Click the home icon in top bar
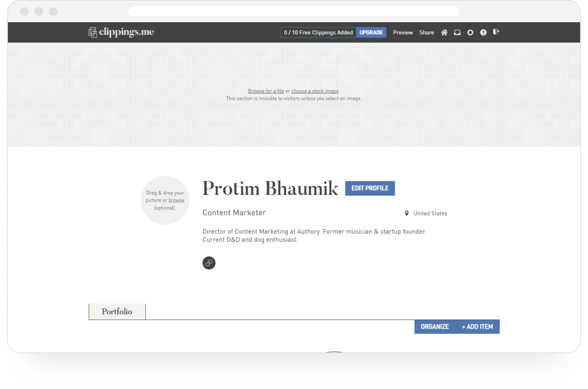 point(444,33)
